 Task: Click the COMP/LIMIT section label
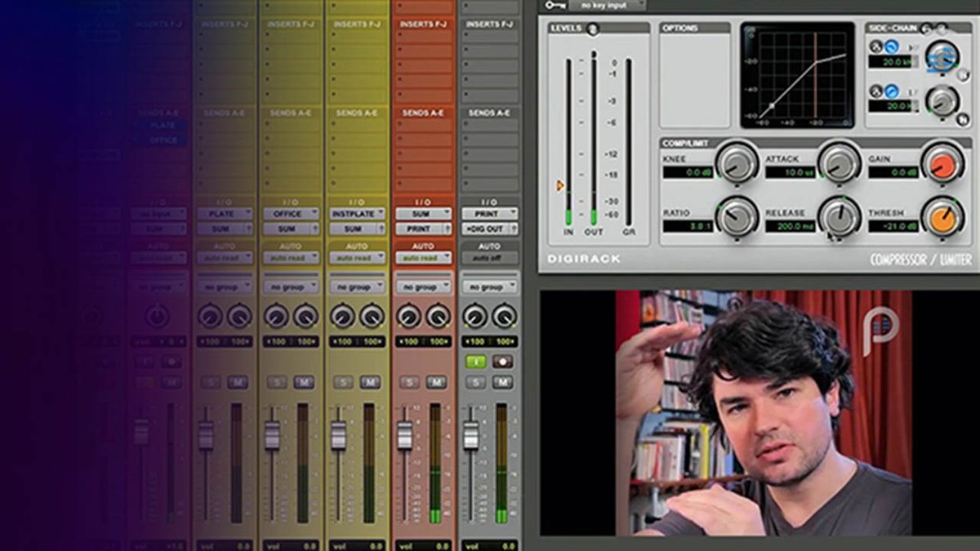[x=686, y=144]
